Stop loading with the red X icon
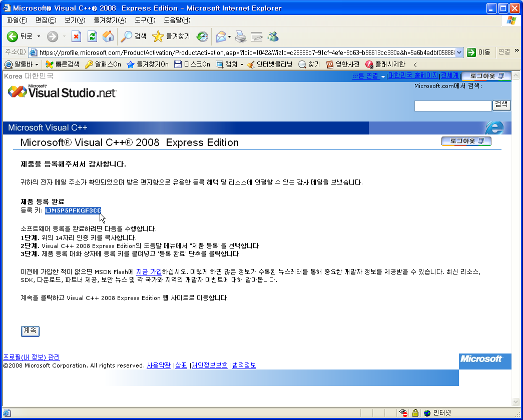Viewport: 523px width, 420px height. pos(77,36)
